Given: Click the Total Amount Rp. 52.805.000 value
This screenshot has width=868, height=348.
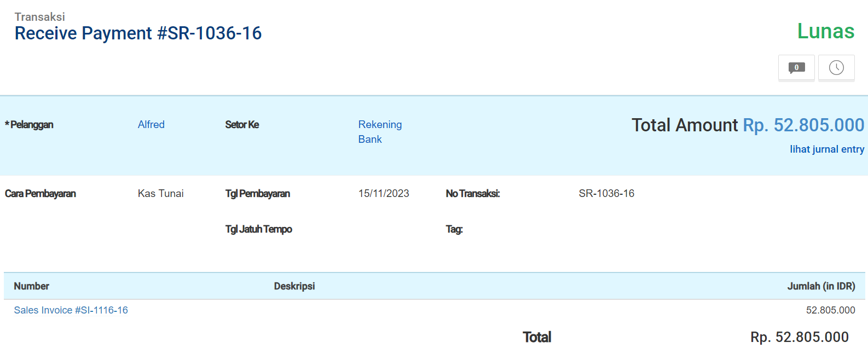Looking at the screenshot, I should (803, 125).
